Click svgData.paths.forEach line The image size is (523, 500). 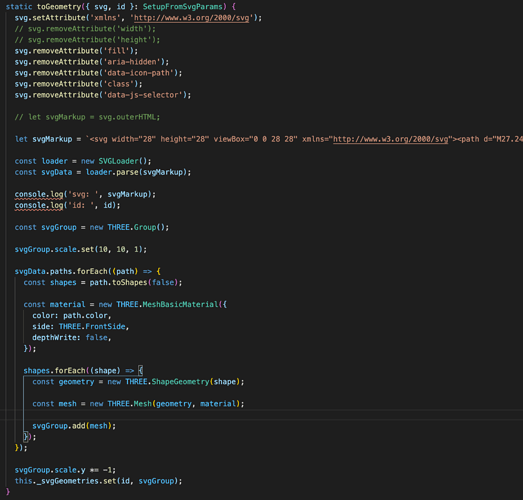point(87,271)
